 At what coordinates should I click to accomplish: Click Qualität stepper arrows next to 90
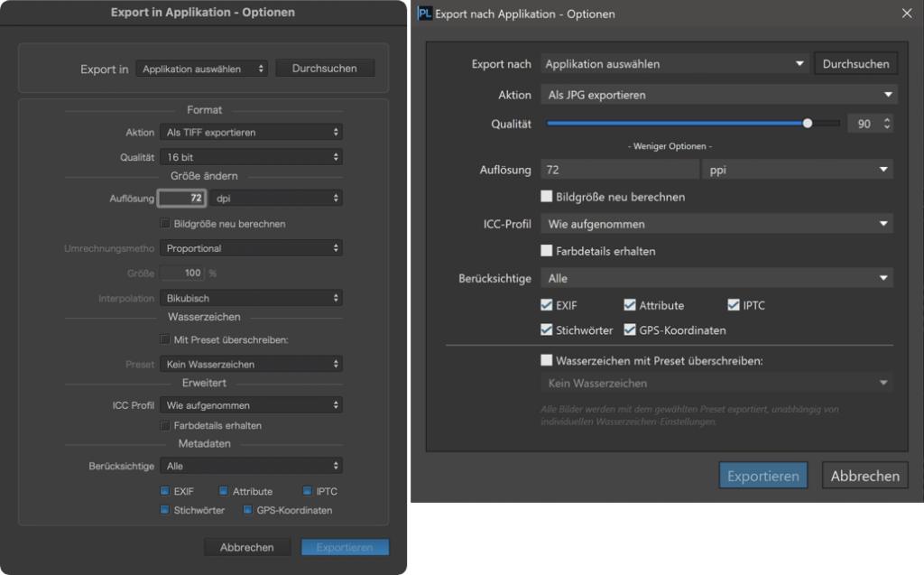pyautogui.click(x=887, y=124)
